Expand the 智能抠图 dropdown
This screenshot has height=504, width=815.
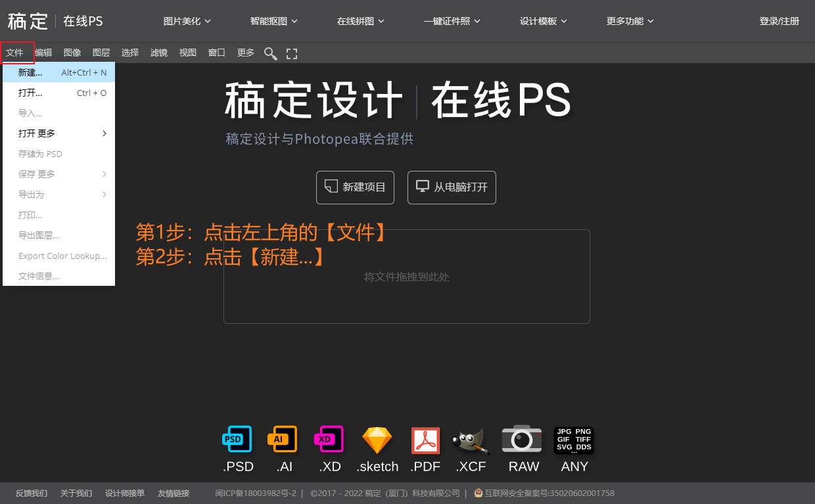pyautogui.click(x=274, y=21)
